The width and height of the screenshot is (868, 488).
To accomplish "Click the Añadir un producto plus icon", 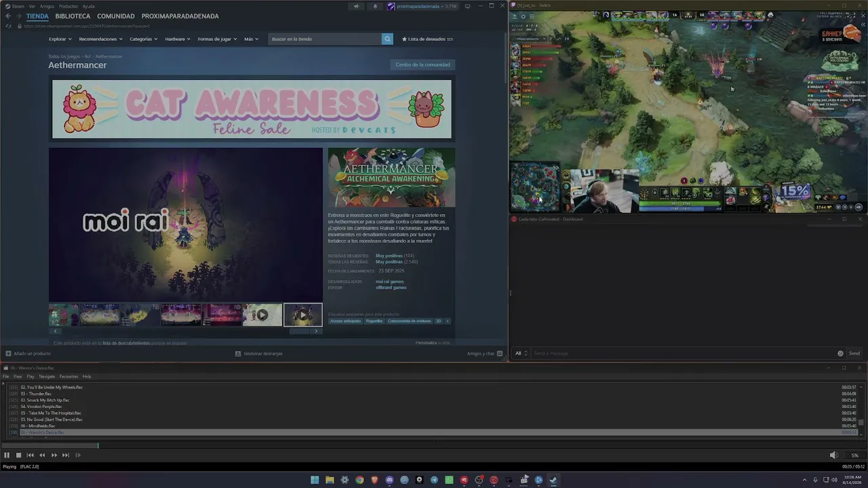I will click(x=8, y=353).
